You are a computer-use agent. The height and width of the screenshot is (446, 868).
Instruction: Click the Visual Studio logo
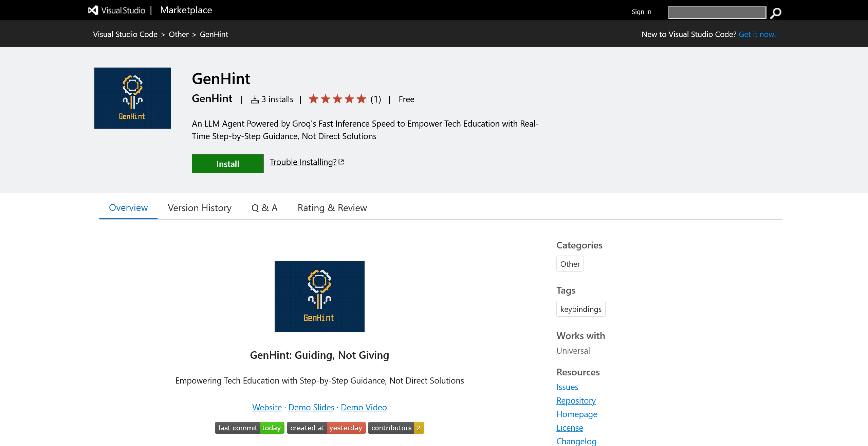93,10
